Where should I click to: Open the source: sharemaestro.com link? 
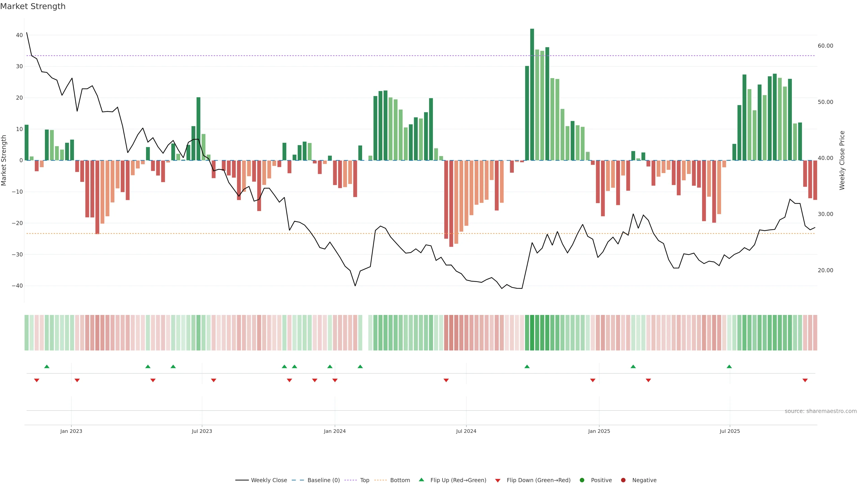point(821,411)
